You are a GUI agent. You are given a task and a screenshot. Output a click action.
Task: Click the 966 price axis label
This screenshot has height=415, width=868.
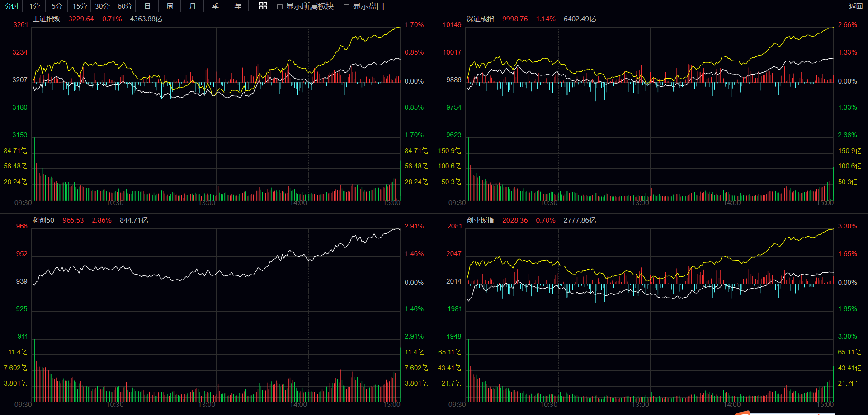(x=22, y=226)
